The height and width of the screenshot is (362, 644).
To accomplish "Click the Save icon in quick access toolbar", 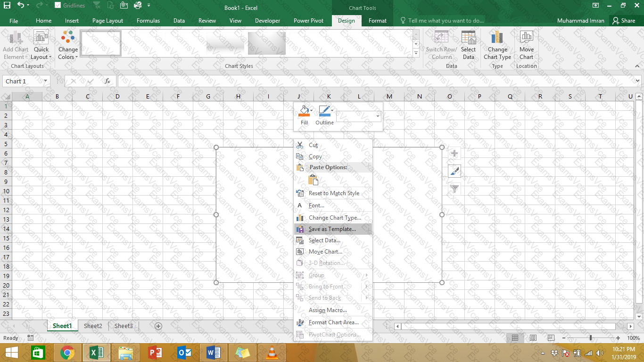I will (6, 5).
